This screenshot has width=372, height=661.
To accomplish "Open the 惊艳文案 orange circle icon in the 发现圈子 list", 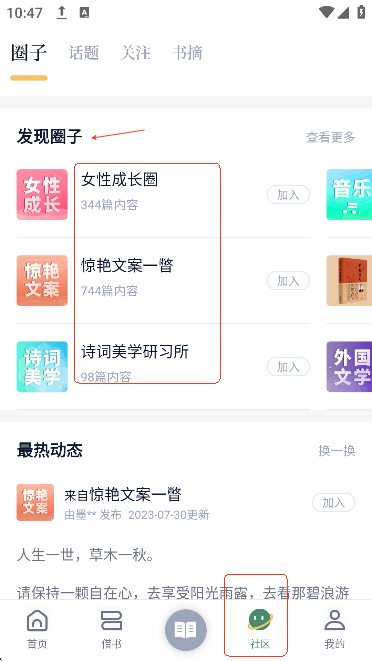I will click(x=42, y=280).
